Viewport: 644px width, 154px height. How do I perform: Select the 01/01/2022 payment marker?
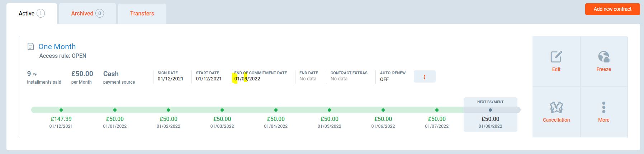click(x=115, y=110)
